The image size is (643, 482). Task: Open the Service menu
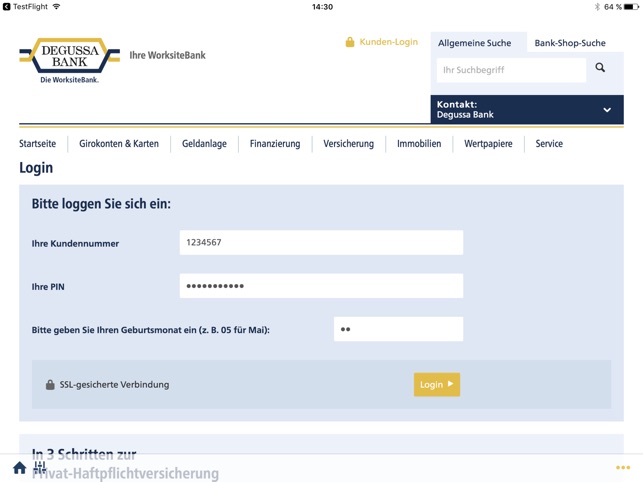pyautogui.click(x=549, y=144)
